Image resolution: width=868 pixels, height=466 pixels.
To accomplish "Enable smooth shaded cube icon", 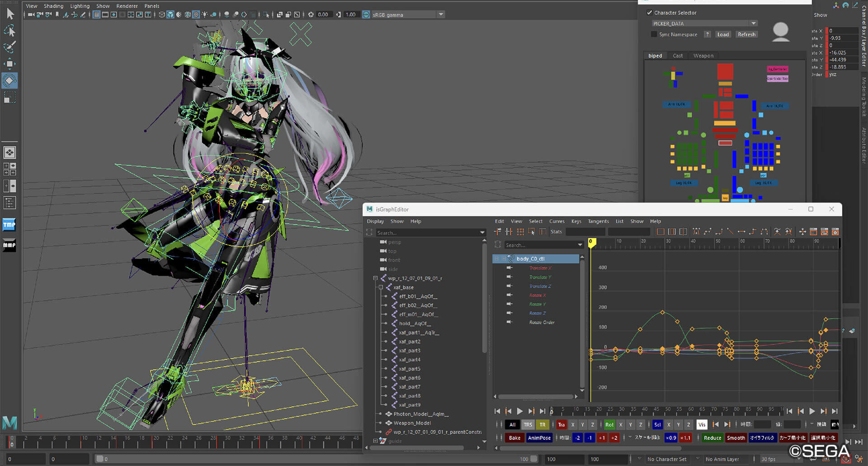I will (170, 14).
